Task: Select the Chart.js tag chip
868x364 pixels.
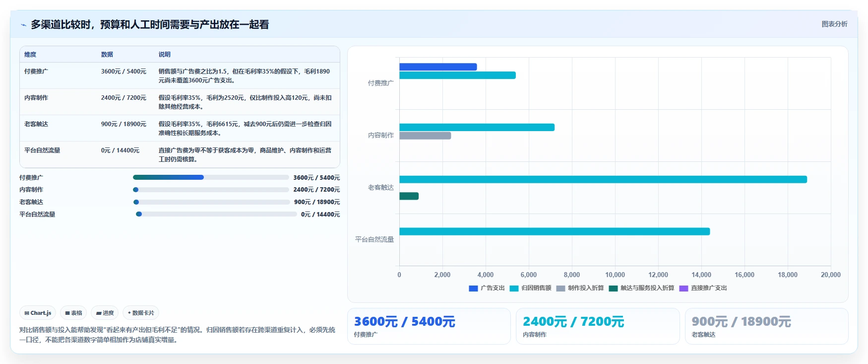Action: point(38,313)
